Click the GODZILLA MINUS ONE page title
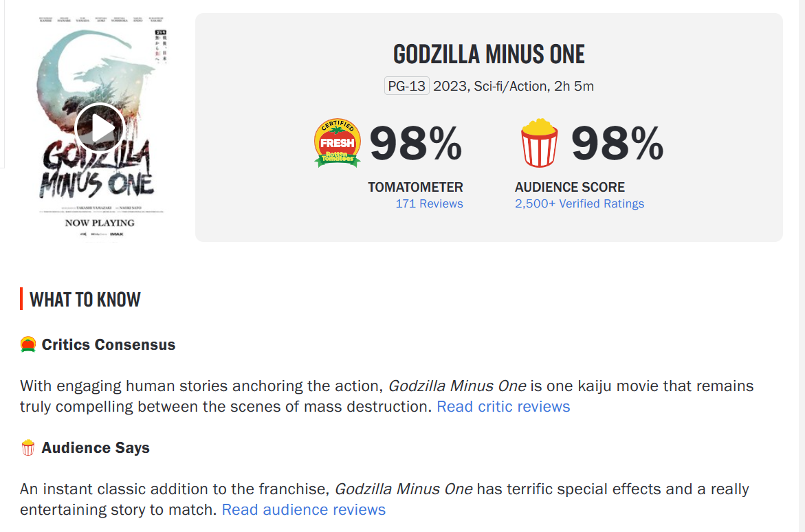 coord(489,54)
